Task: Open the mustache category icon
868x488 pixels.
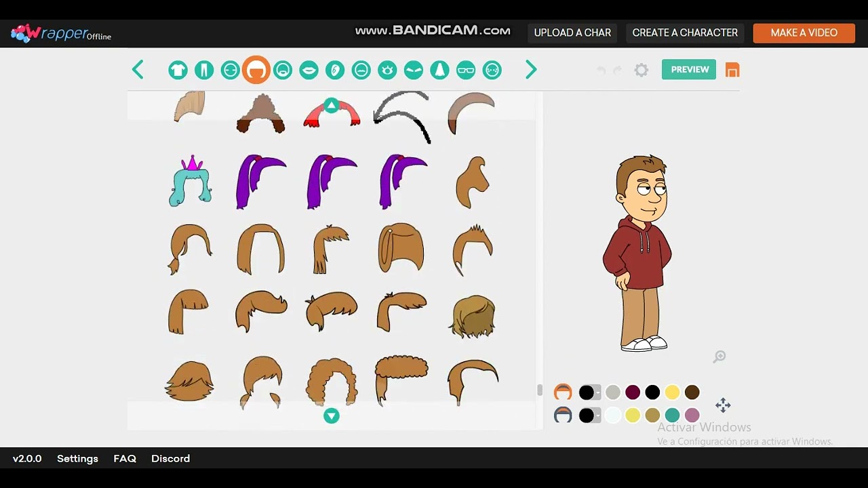Action: (361, 70)
